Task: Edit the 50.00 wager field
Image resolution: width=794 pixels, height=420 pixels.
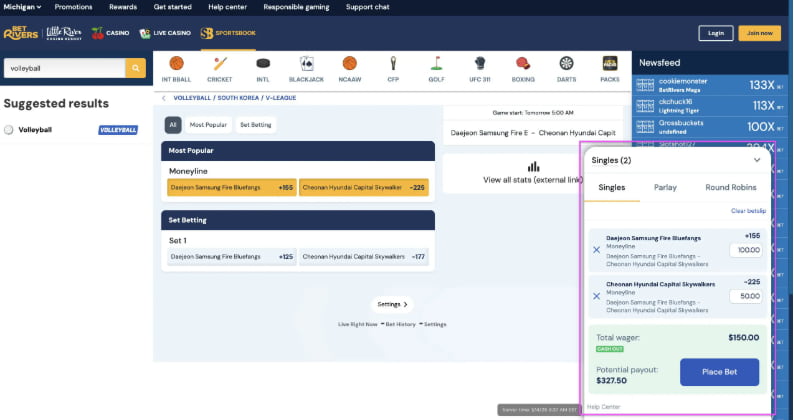Action: click(746, 296)
